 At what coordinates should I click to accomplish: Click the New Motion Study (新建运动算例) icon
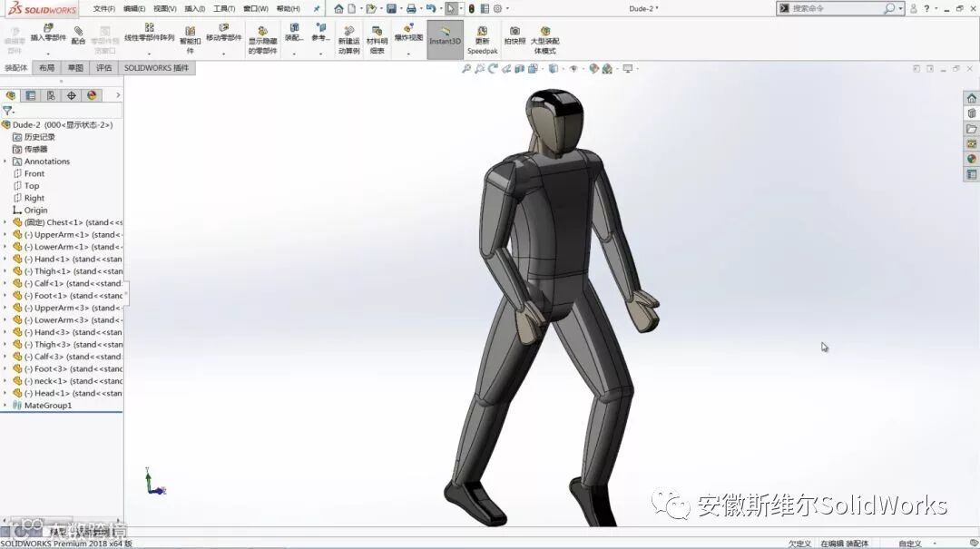coord(348,31)
